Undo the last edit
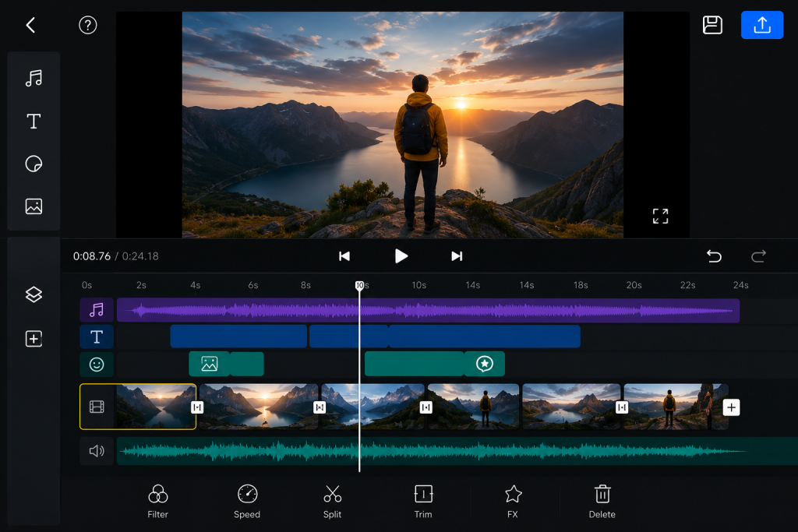 click(714, 256)
